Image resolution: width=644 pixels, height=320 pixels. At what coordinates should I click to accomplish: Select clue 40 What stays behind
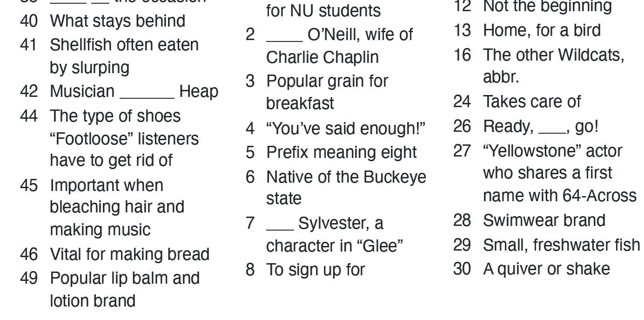click(x=103, y=21)
